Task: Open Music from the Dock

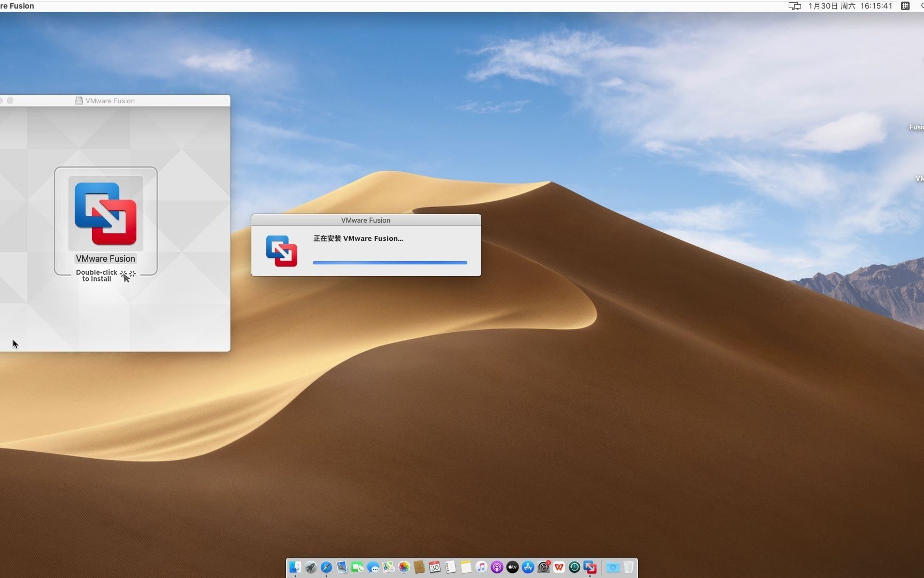Action: 481,567
